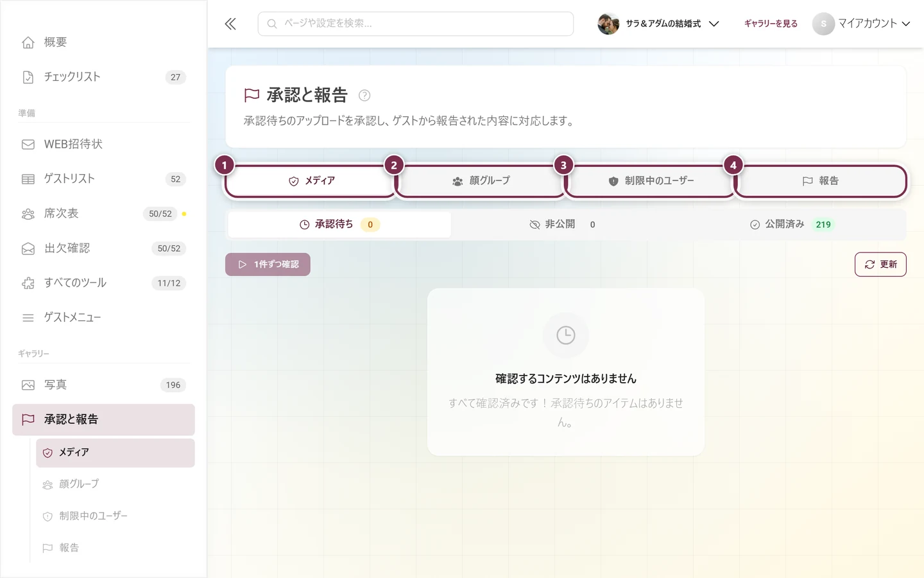This screenshot has width=924, height=578.
Task: Click the checklist document icon
Action: [x=28, y=77]
